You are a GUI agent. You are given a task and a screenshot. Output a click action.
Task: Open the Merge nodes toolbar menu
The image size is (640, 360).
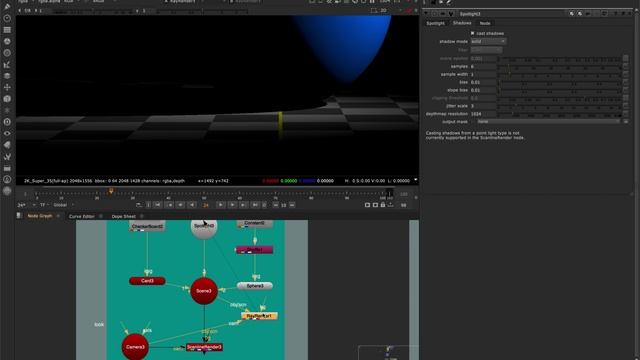pos(7,76)
